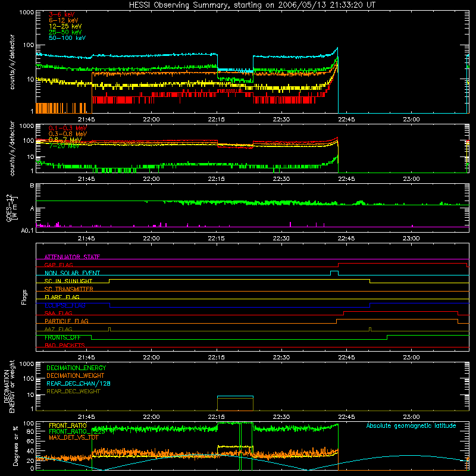Click the 'B' tick label in GOES panel
Viewport: 476px width, 476px height.
(x=32, y=186)
